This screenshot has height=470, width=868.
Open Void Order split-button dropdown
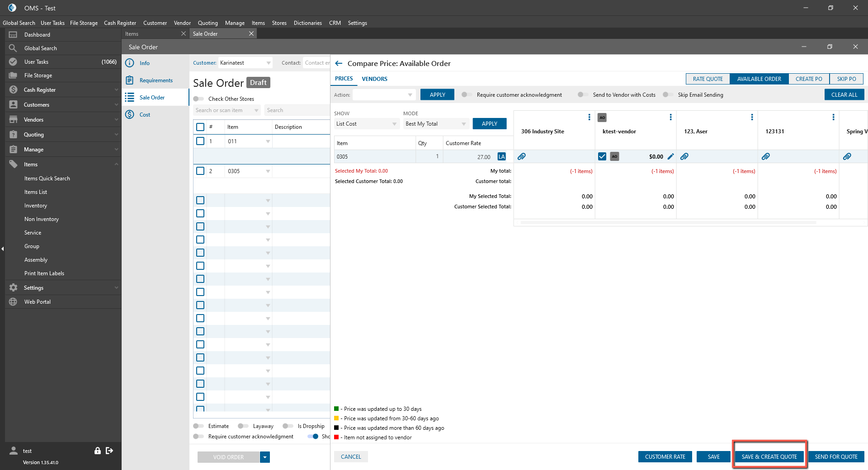265,457
